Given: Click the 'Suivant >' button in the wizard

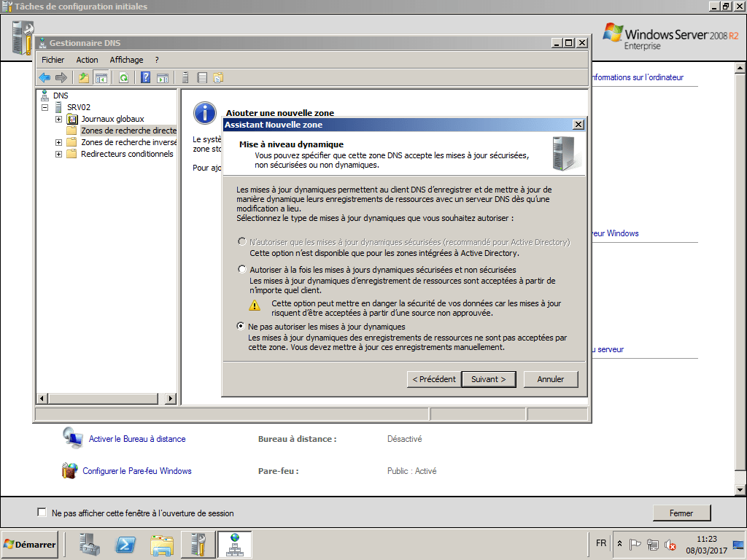Looking at the screenshot, I should (x=488, y=379).
